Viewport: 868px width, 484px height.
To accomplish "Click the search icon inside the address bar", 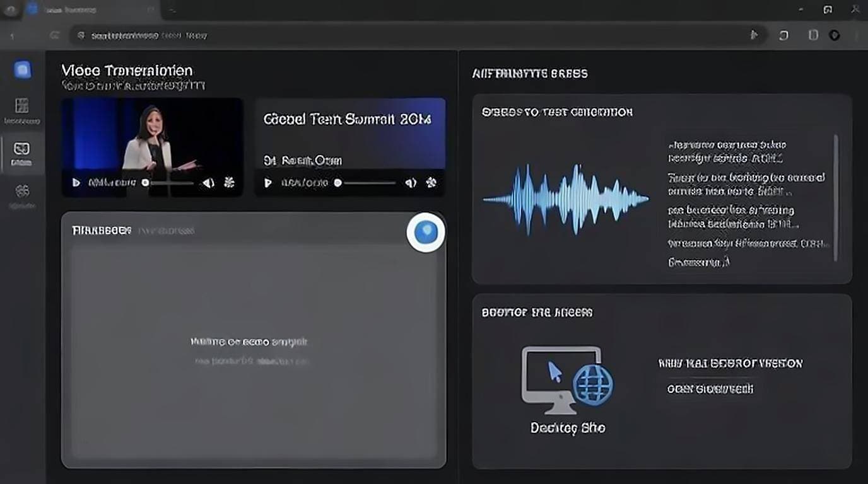I will [x=81, y=36].
